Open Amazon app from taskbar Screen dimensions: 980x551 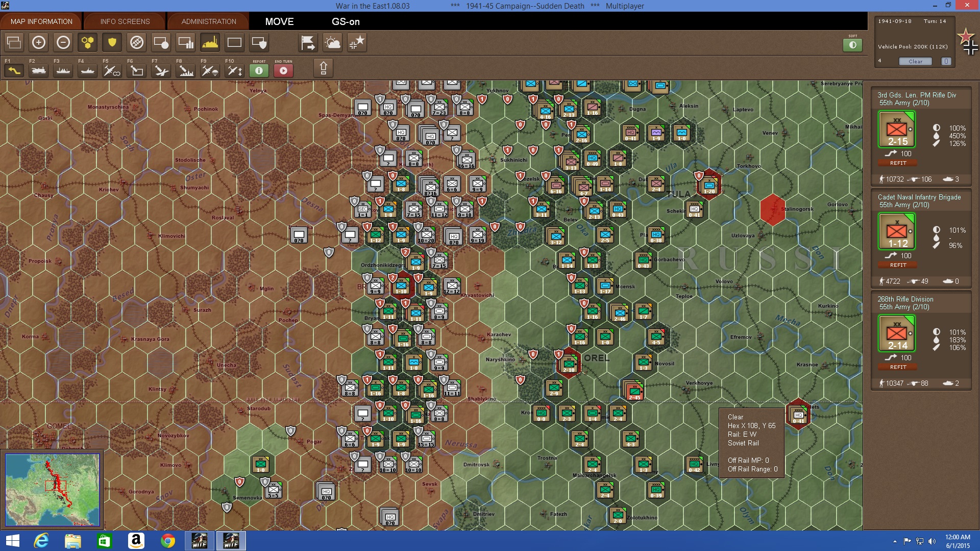click(x=136, y=541)
